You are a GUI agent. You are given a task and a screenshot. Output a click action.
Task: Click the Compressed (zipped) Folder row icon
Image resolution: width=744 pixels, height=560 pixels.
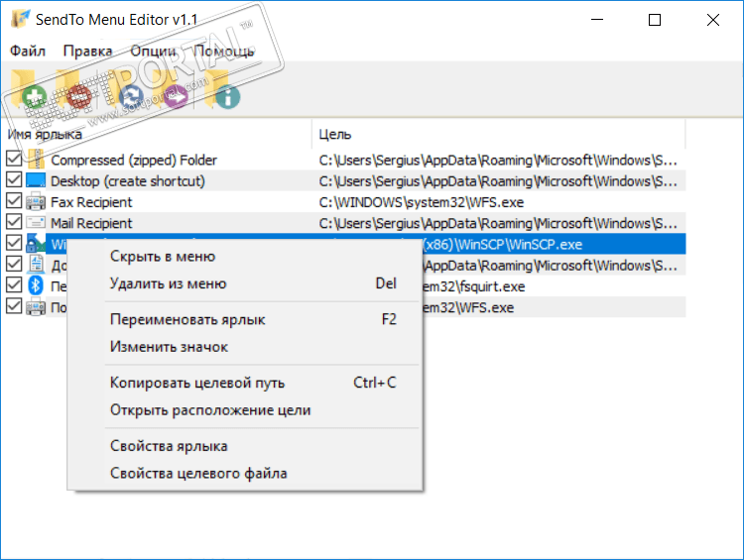[36, 160]
